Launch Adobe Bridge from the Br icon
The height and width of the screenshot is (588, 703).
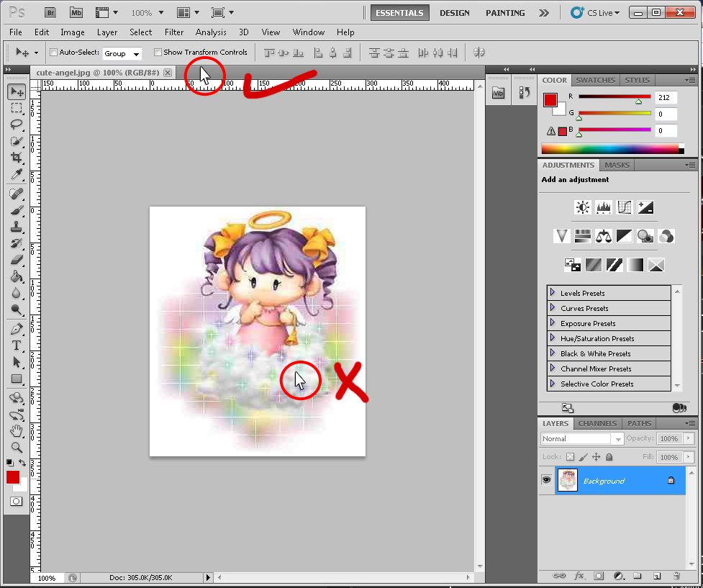point(50,12)
